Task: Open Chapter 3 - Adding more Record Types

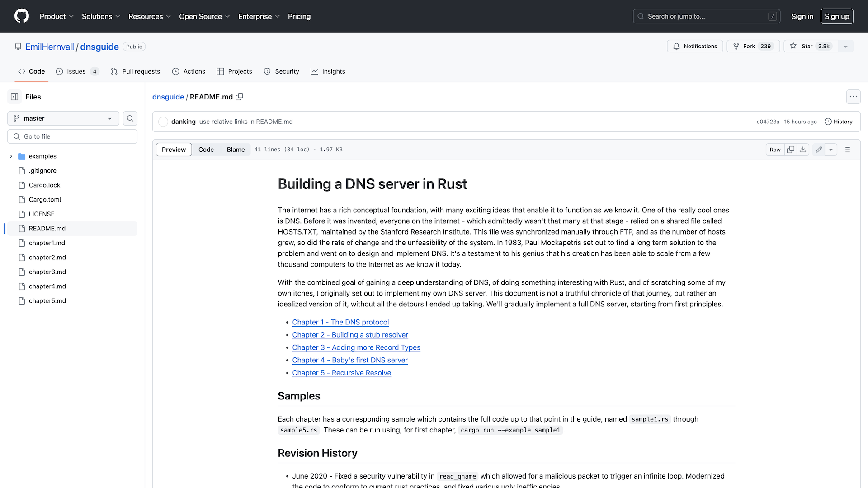Action: [x=356, y=347]
